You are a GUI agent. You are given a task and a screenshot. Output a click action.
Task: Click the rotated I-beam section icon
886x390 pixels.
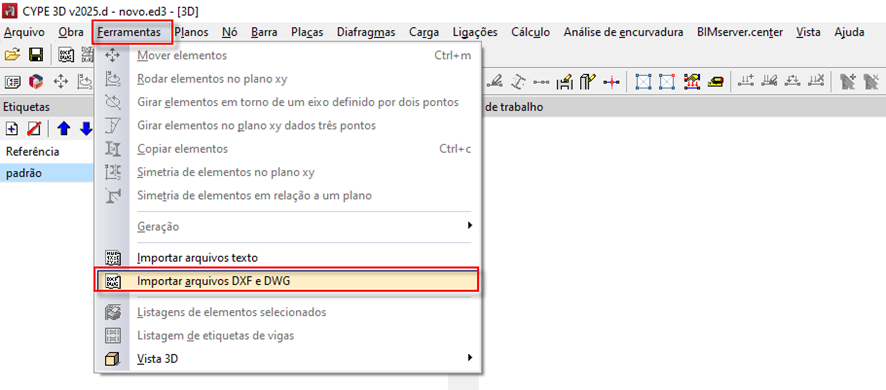tap(518, 82)
